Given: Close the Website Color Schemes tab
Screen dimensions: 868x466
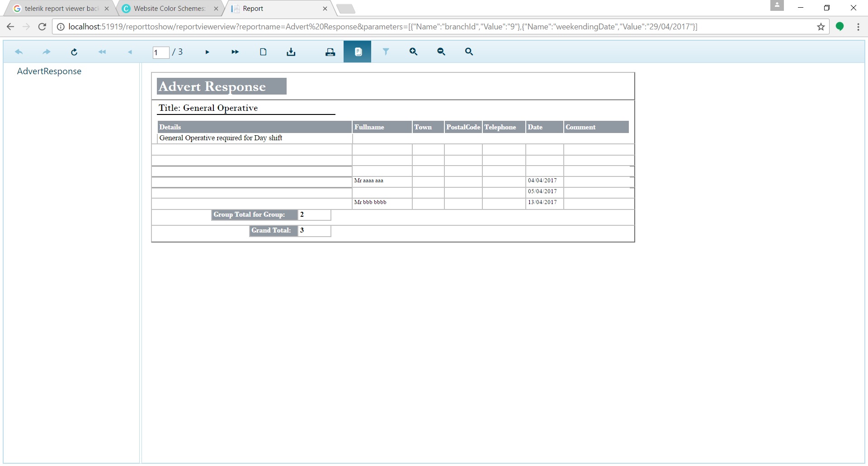Looking at the screenshot, I should pos(216,9).
